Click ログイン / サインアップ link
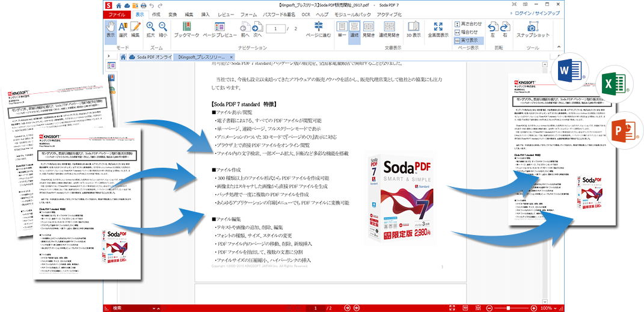 (537, 14)
